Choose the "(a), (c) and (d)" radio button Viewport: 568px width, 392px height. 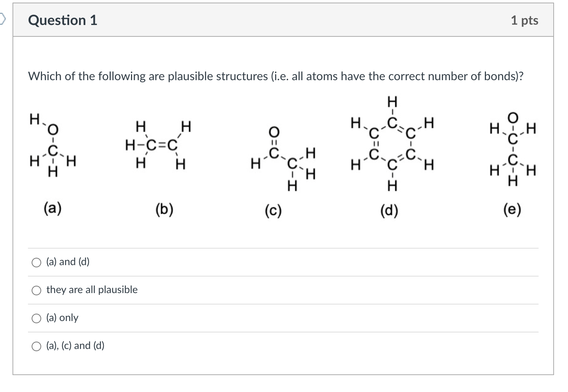click(x=36, y=346)
